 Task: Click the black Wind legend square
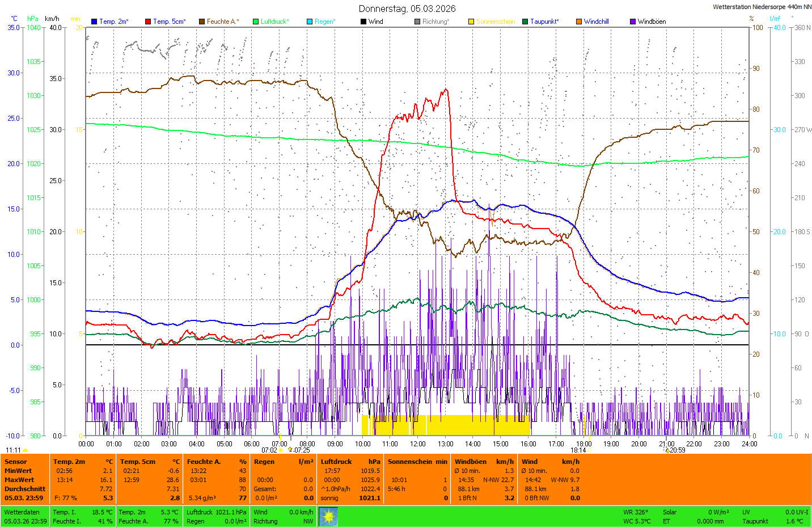363,22
